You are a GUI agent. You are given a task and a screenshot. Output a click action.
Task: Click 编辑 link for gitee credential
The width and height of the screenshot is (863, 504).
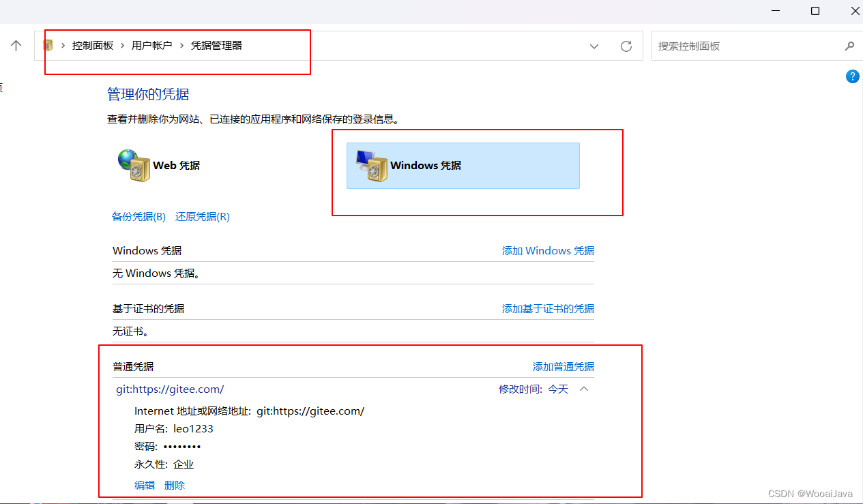click(145, 486)
